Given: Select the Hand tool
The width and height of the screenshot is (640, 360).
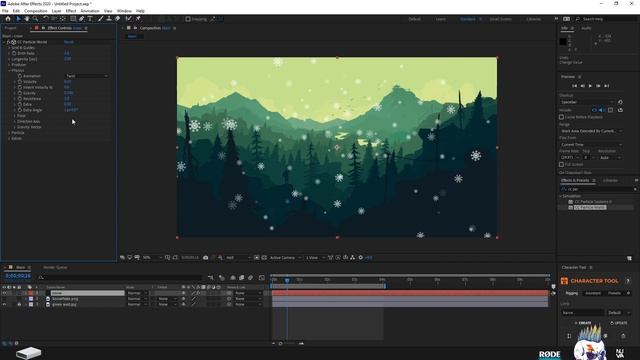Looking at the screenshot, I should [x=27, y=19].
